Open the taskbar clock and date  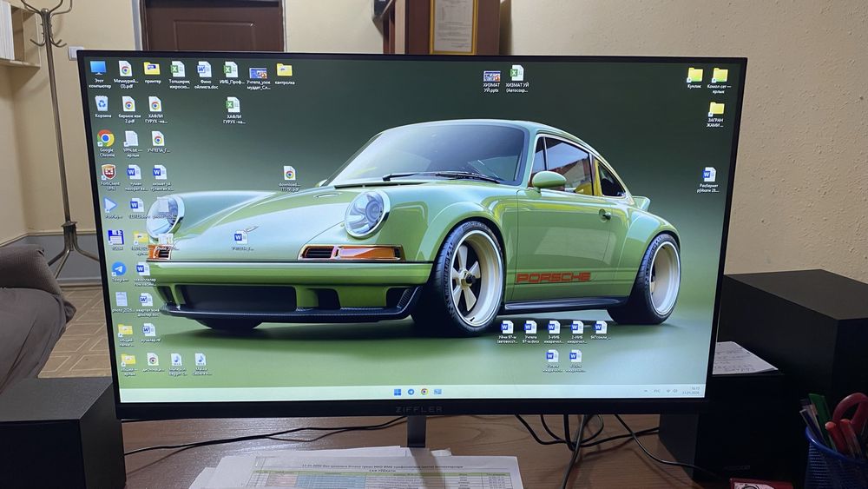pyautogui.click(x=691, y=391)
